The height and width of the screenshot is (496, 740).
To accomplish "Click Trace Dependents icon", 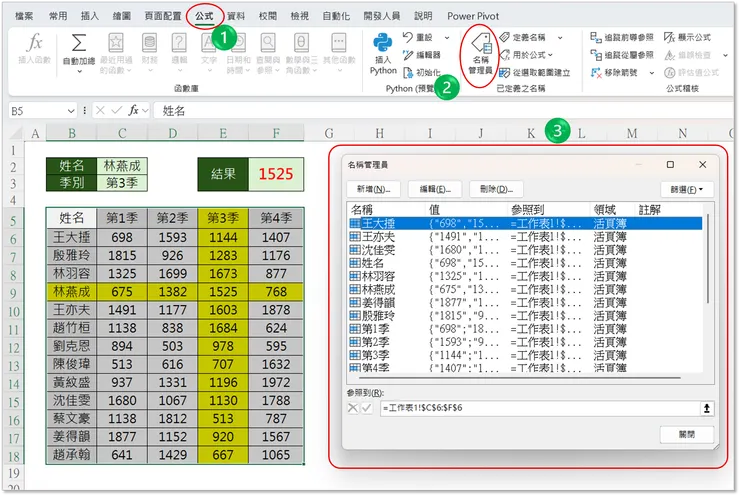I will pos(596,55).
